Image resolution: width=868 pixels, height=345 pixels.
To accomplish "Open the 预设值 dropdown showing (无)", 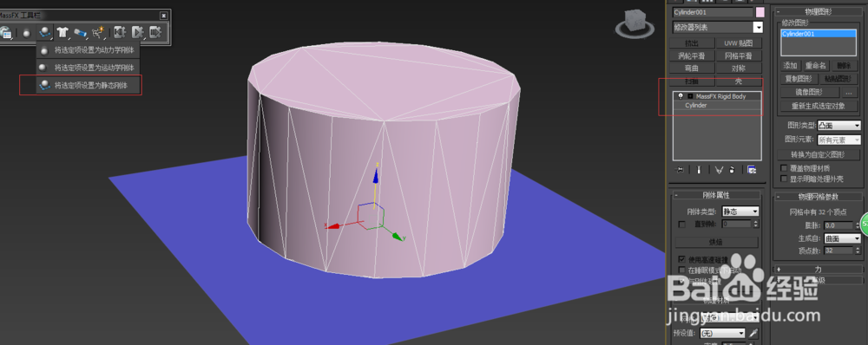I will tap(722, 334).
